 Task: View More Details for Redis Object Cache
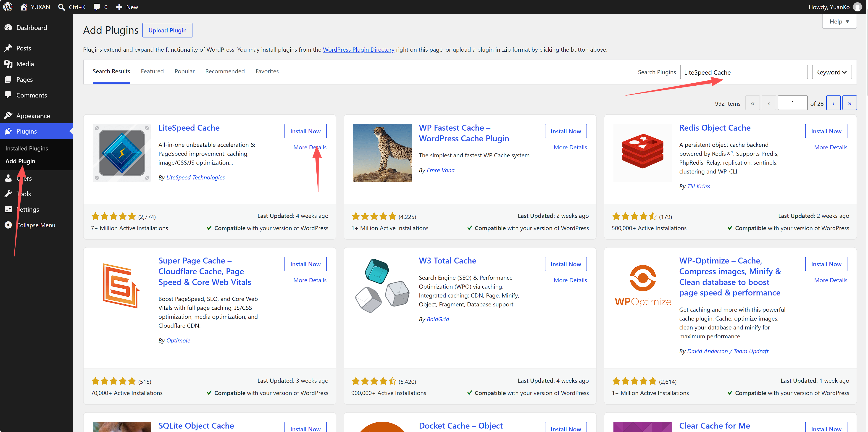pyautogui.click(x=831, y=147)
